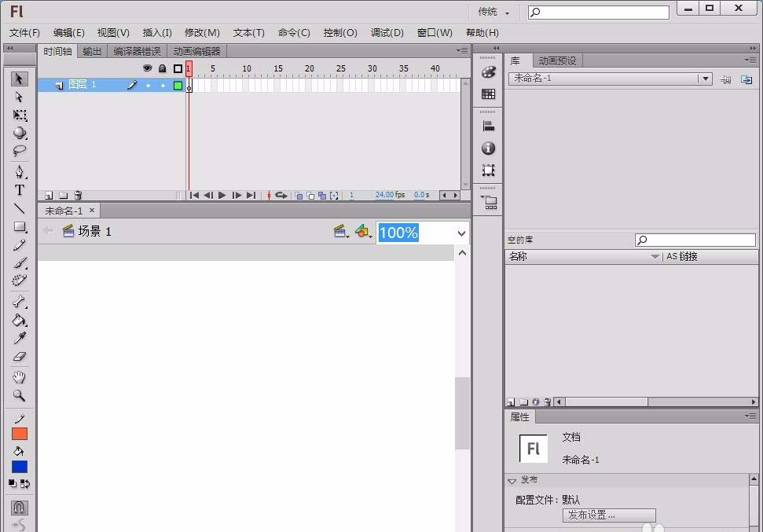
Task: Activate the Zoom tool
Action: coord(19,394)
